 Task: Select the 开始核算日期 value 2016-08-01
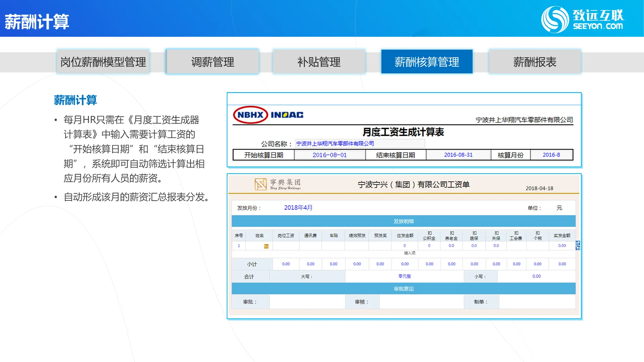coord(330,155)
